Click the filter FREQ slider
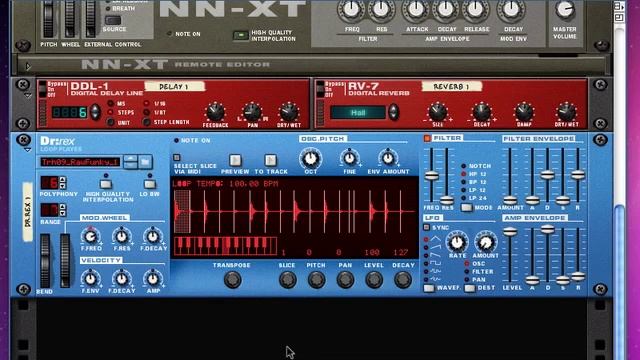 coord(431,176)
